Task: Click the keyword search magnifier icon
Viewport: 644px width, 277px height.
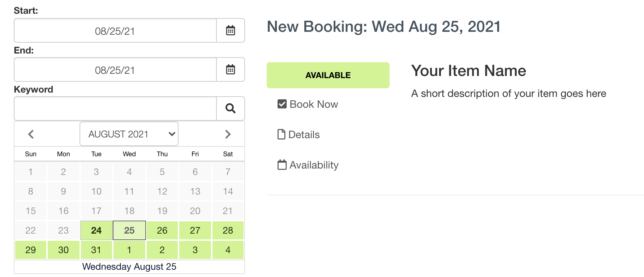Action: (230, 108)
